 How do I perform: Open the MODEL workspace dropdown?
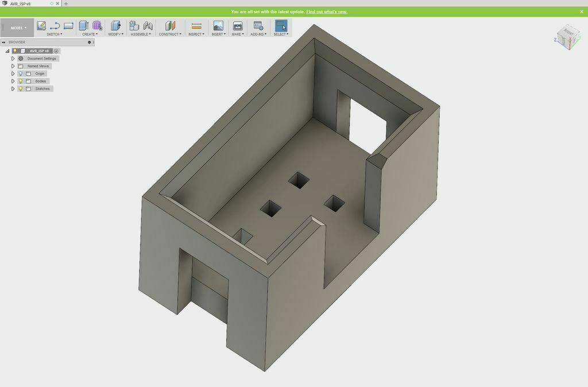[x=18, y=28]
